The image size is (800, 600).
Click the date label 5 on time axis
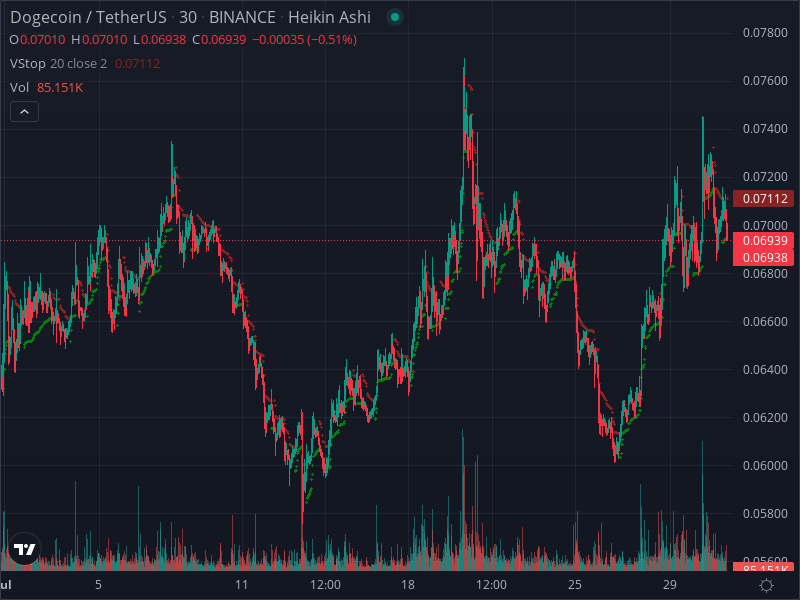click(98, 585)
